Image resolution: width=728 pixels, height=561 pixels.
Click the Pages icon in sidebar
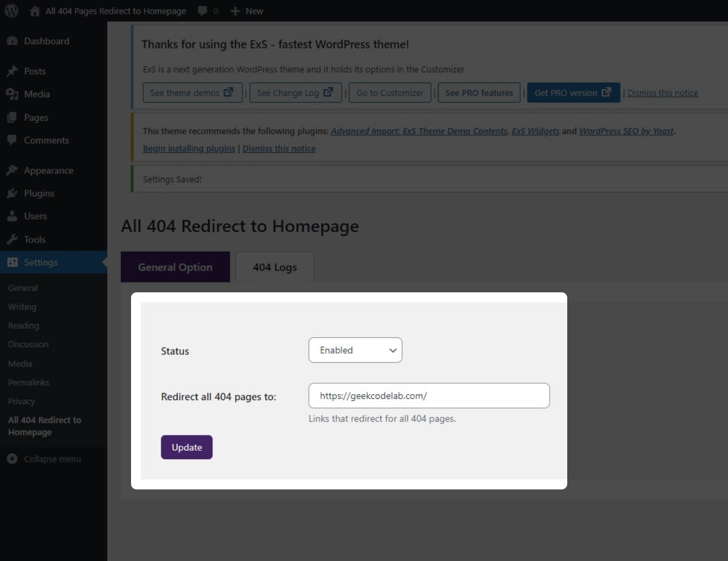(x=12, y=118)
